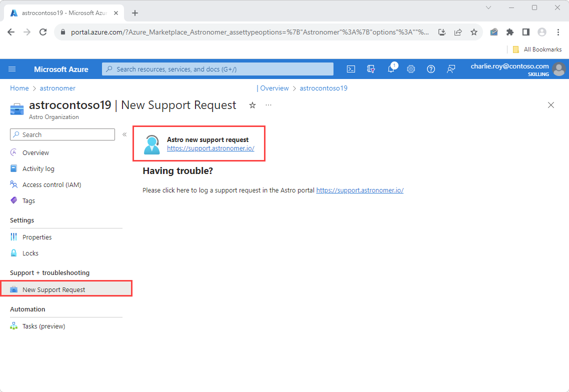Screen dimensions: 569x392
Task: Click the Microsoft Azure logo text
Action: coord(61,69)
